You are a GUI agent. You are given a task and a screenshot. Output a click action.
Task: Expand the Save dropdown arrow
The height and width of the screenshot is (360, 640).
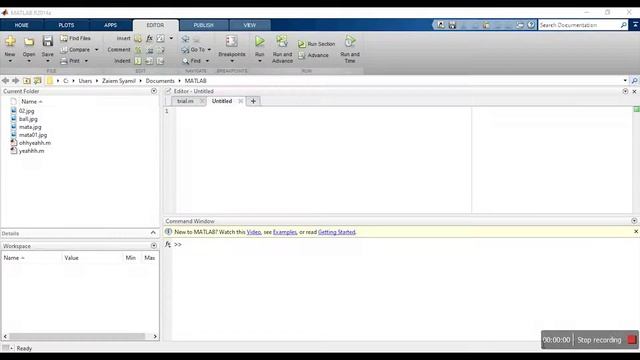coord(47,61)
